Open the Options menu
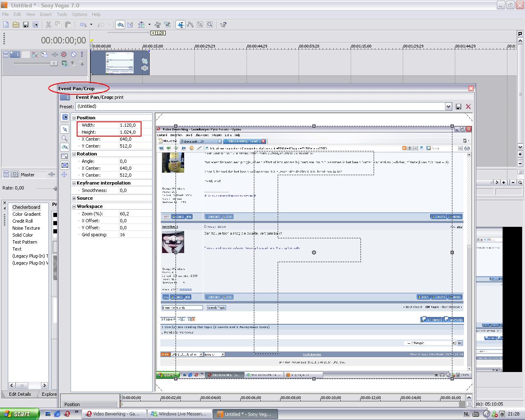This screenshot has height=420, width=525. tap(79, 14)
